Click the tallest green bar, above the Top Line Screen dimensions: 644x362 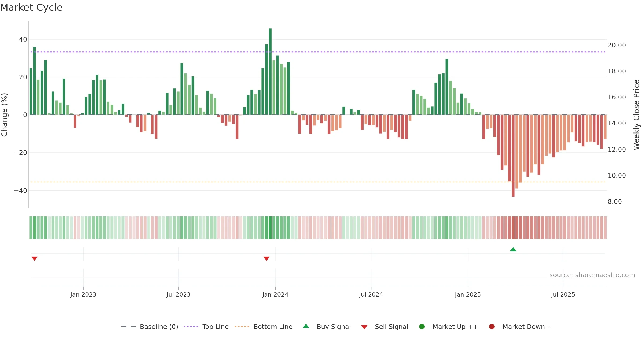point(270,72)
